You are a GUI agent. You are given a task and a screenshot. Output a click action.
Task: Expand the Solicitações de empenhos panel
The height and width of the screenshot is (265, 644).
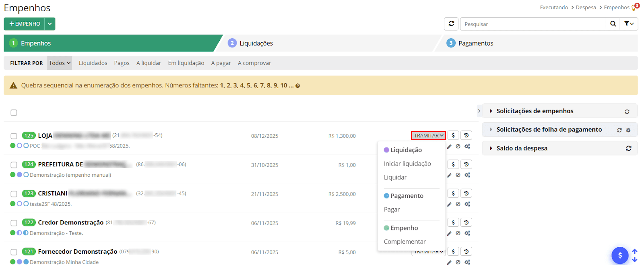pos(535,111)
